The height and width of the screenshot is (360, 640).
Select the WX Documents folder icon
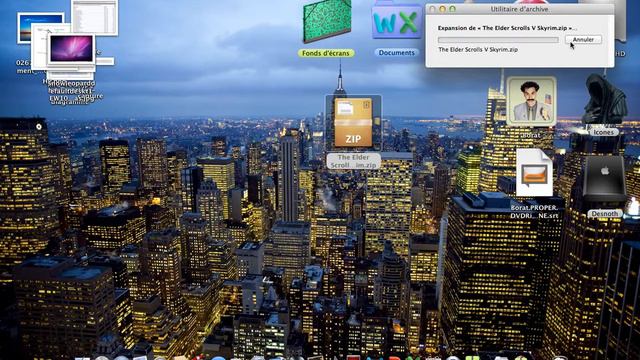(397, 22)
